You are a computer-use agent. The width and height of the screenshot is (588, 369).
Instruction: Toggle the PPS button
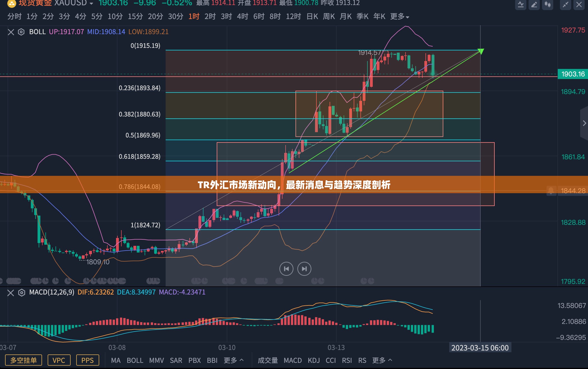pyautogui.click(x=87, y=360)
